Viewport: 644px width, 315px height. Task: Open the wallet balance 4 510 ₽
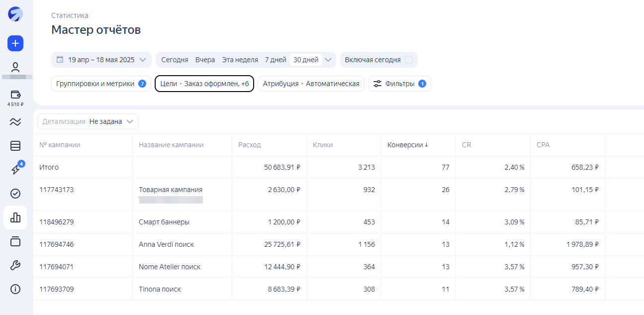(15, 98)
